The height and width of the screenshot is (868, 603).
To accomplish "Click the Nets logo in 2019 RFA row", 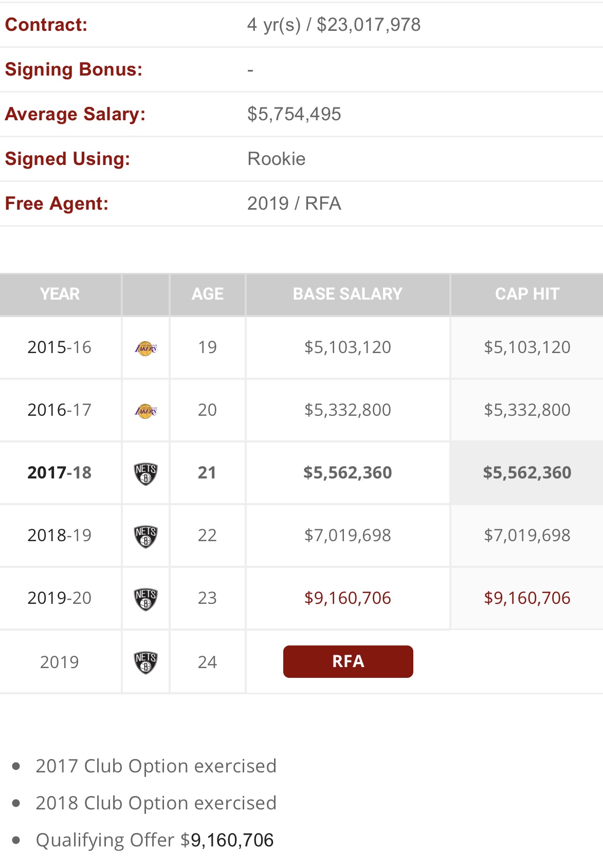I will [146, 662].
